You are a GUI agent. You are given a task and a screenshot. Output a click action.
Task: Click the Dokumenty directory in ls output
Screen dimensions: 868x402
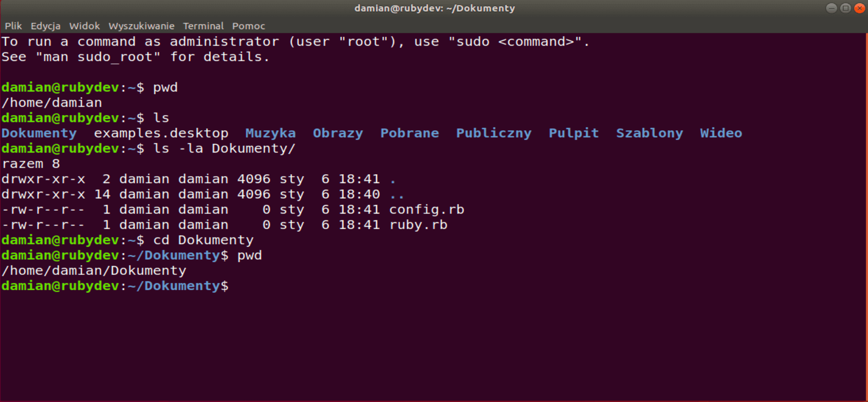[39, 133]
